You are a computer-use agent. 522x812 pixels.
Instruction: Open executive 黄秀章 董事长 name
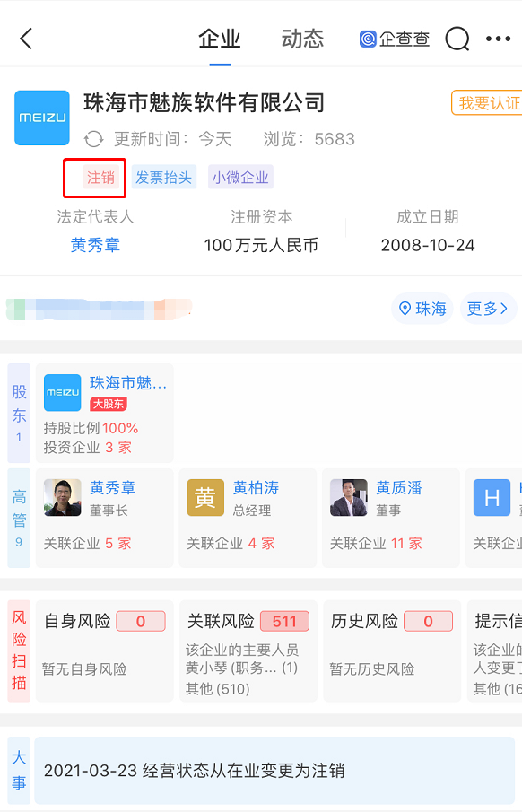click(112, 488)
